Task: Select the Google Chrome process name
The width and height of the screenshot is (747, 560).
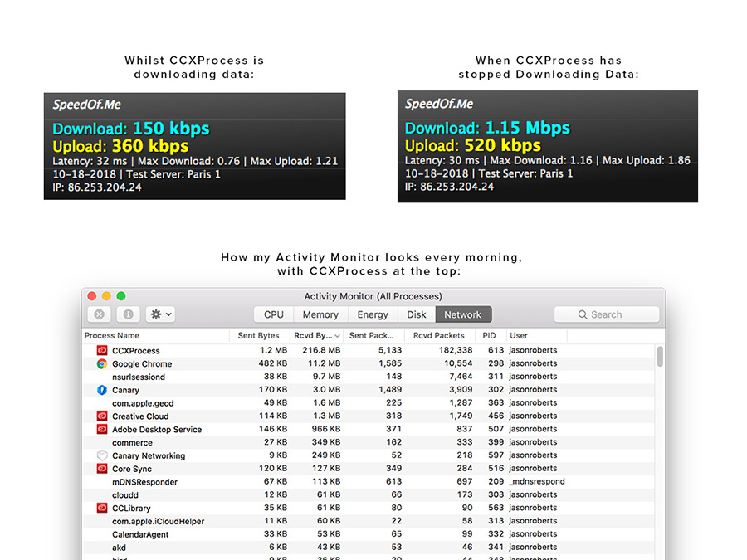Action: click(x=142, y=364)
